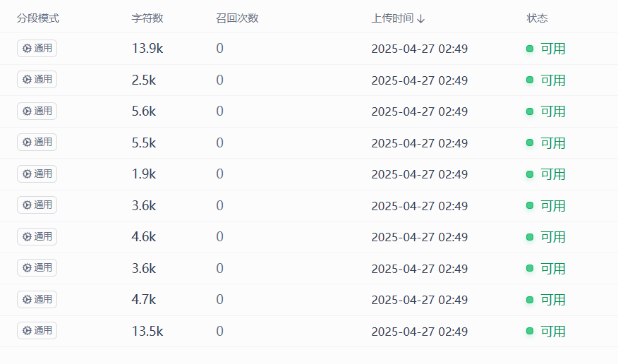Click the 分段模式 column header
The width and height of the screenshot is (618, 364).
38,18
